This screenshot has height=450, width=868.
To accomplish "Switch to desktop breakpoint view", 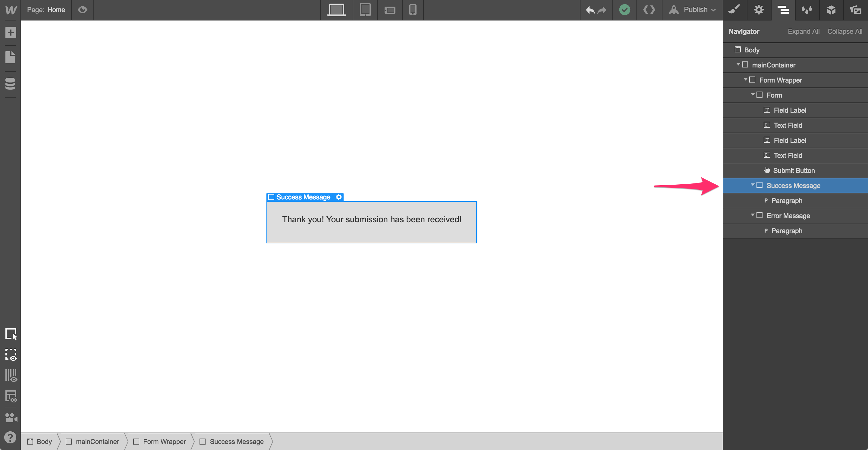I will pos(336,10).
